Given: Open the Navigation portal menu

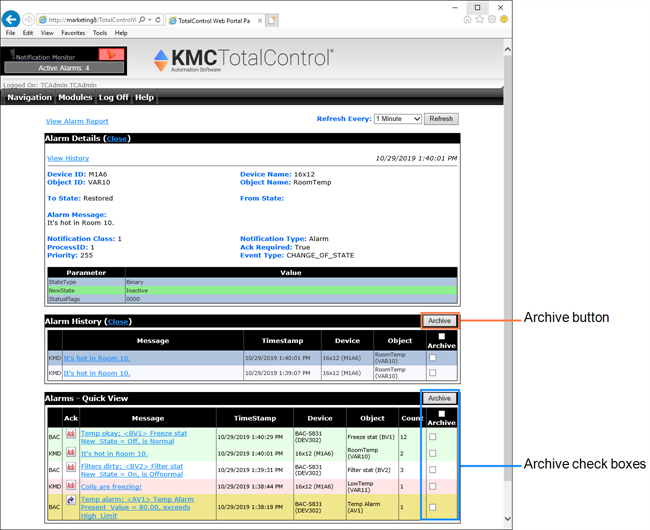Looking at the screenshot, I should [x=29, y=97].
